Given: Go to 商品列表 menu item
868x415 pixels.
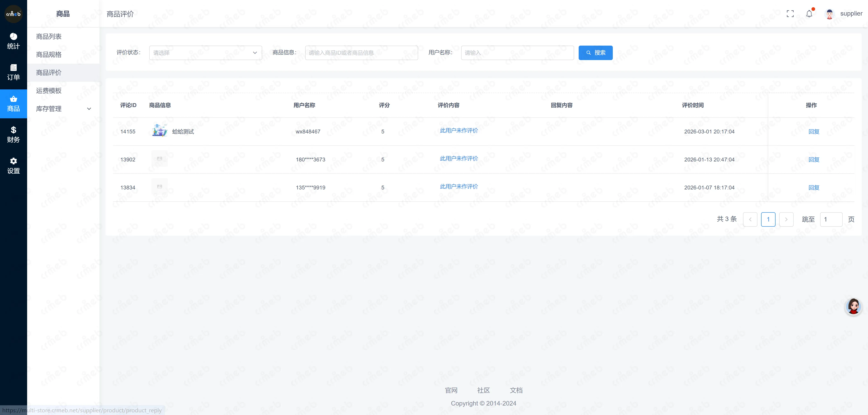Looking at the screenshot, I should pos(63,36).
